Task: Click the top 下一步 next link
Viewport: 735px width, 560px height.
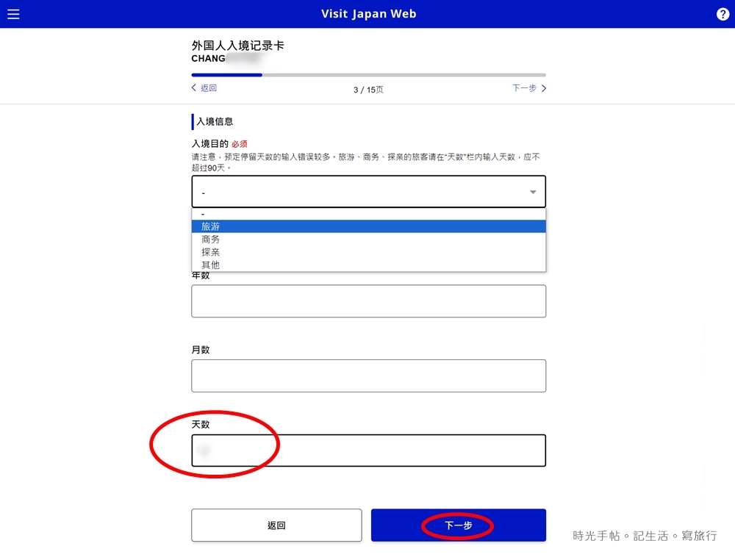Action: pyautogui.click(x=529, y=87)
